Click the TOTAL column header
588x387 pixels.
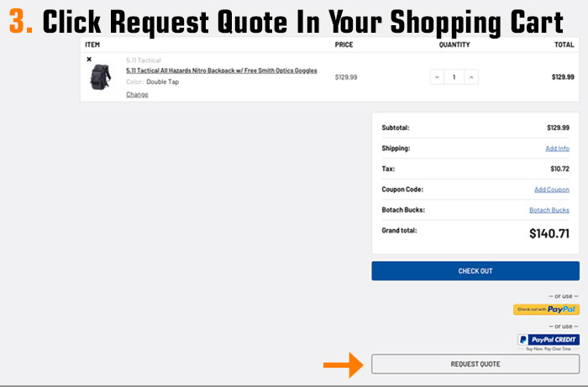click(x=564, y=44)
